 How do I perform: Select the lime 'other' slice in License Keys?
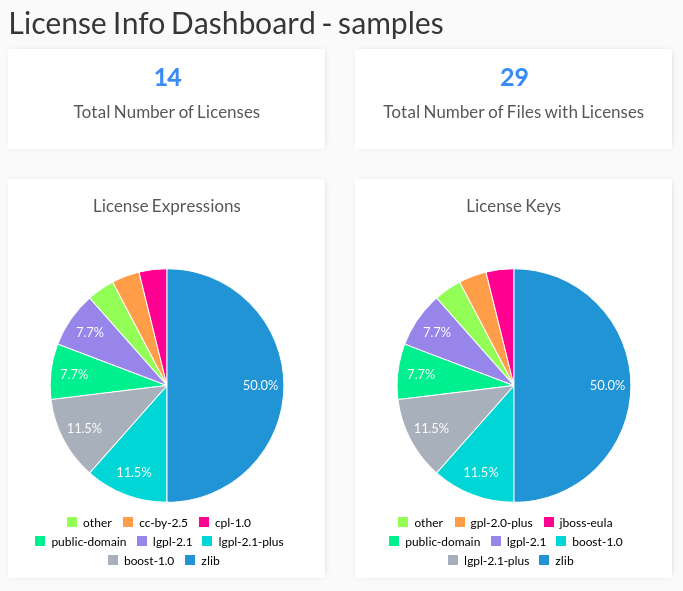[x=461, y=311]
